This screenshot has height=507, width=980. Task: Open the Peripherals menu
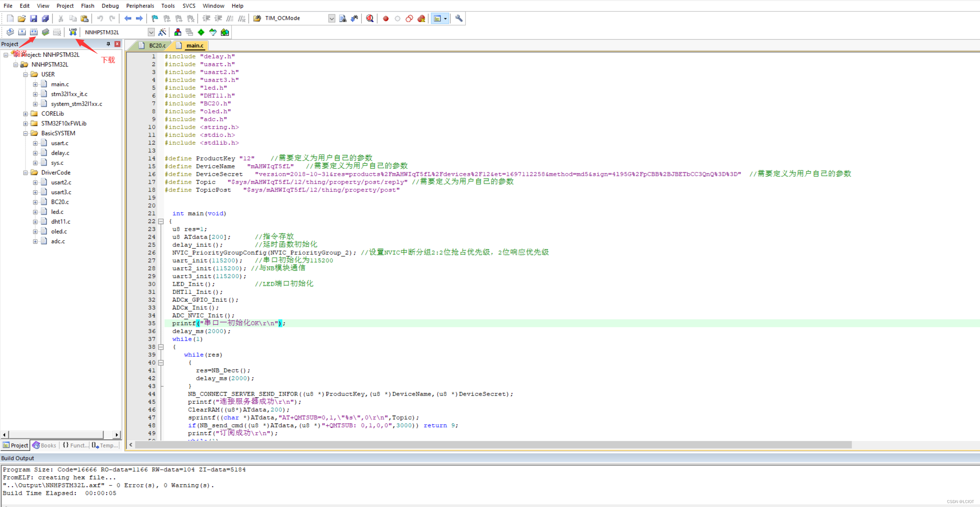(140, 6)
